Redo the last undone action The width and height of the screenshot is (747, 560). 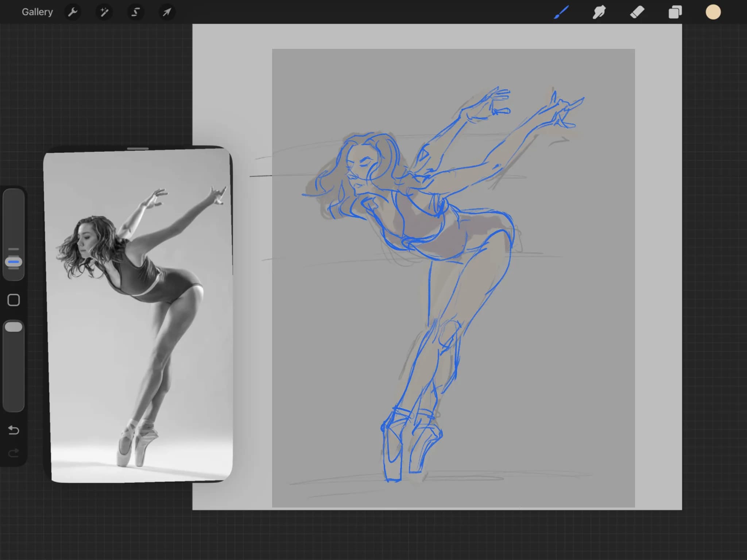coord(13,453)
